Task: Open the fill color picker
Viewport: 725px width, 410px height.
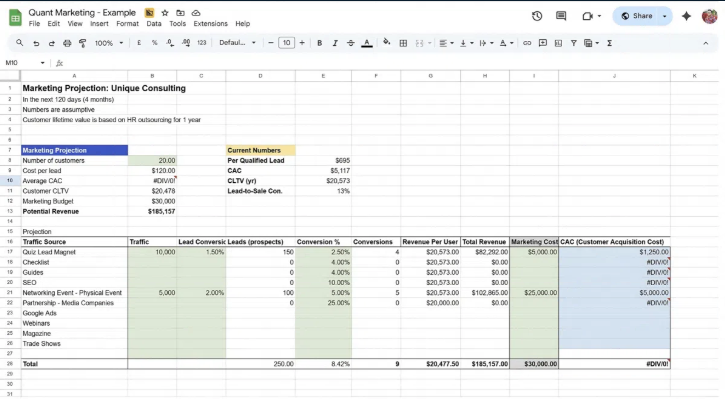Action: tap(387, 43)
